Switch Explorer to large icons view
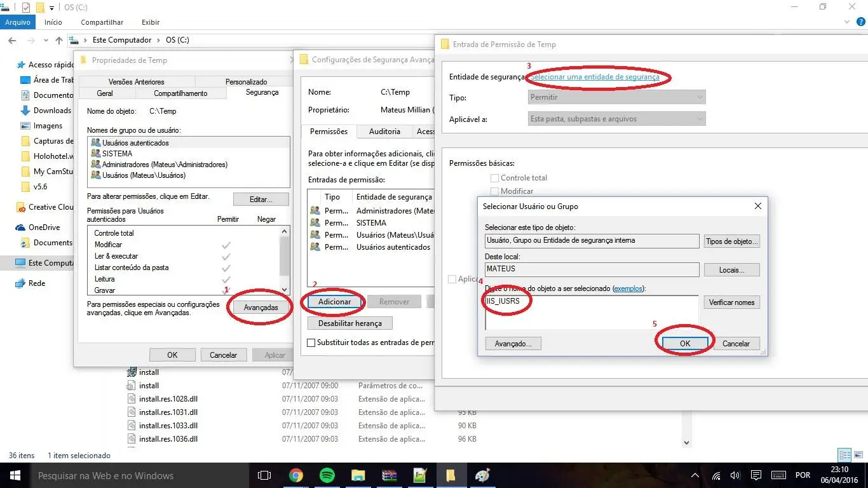868x488 pixels. coord(858,455)
